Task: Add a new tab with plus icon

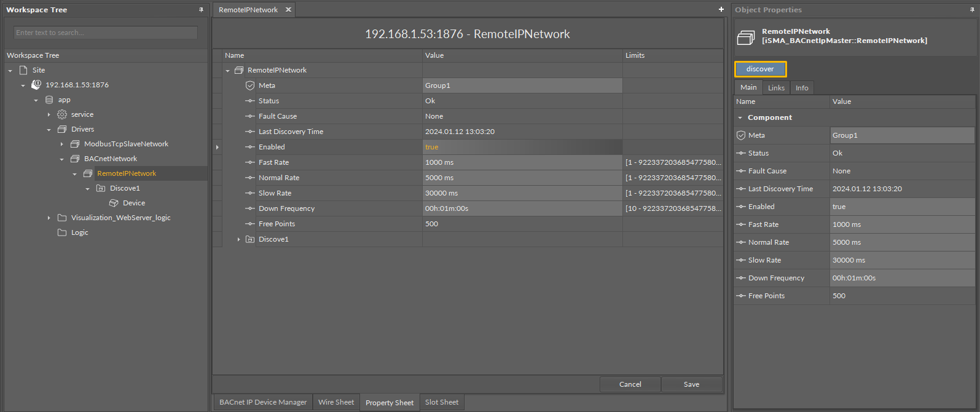Action: (721, 9)
